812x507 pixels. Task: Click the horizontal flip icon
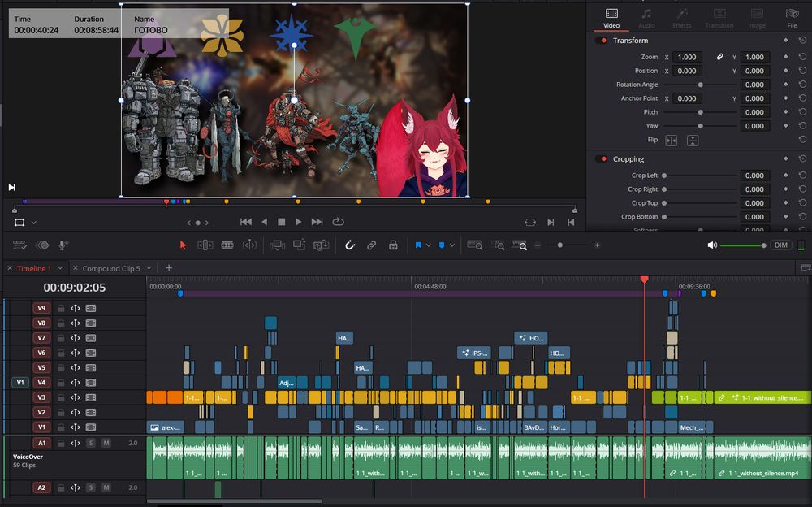click(672, 141)
